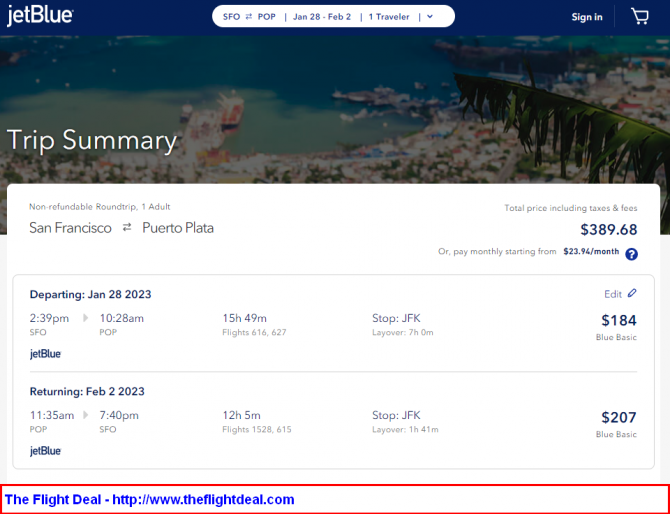Click the JetBlue airline logo under departing flight
670x514 pixels.
(45, 354)
